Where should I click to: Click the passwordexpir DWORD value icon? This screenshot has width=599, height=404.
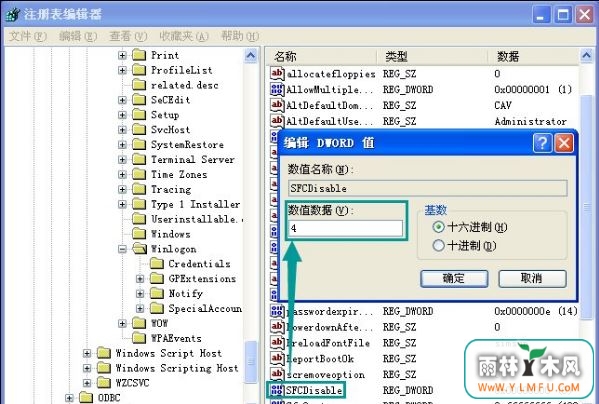(277, 311)
